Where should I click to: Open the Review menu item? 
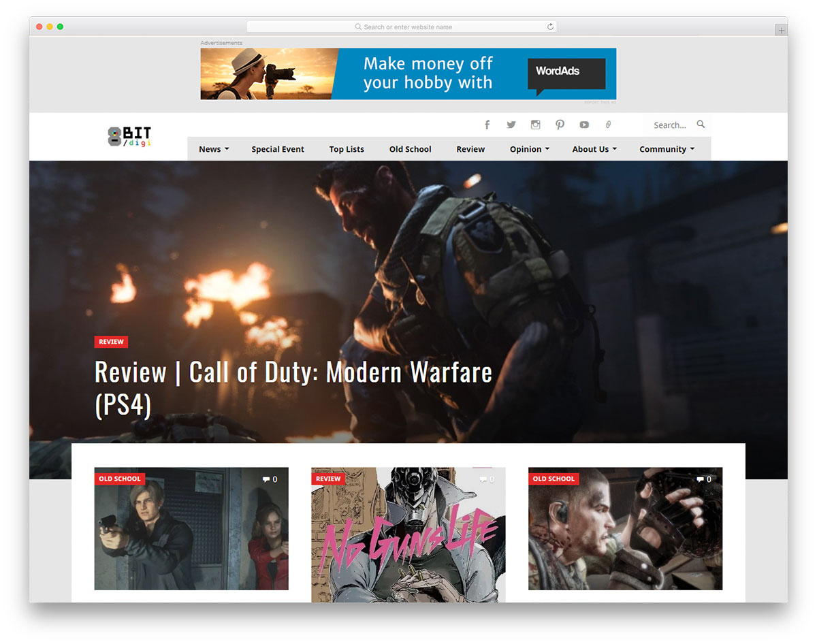coord(470,149)
